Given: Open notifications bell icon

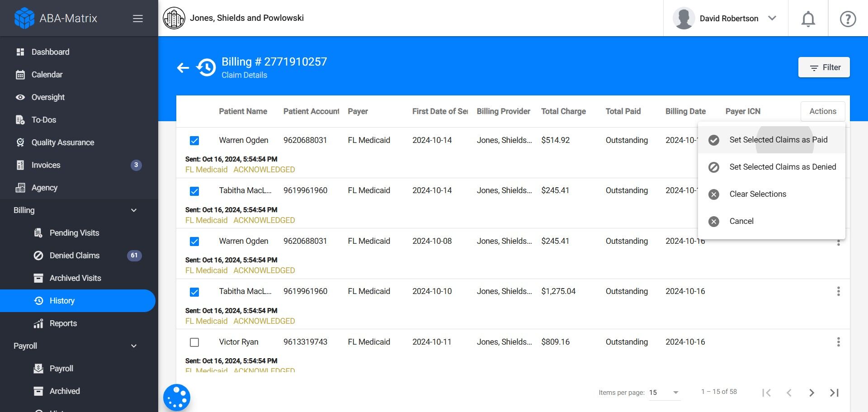Looking at the screenshot, I should 808,19.
